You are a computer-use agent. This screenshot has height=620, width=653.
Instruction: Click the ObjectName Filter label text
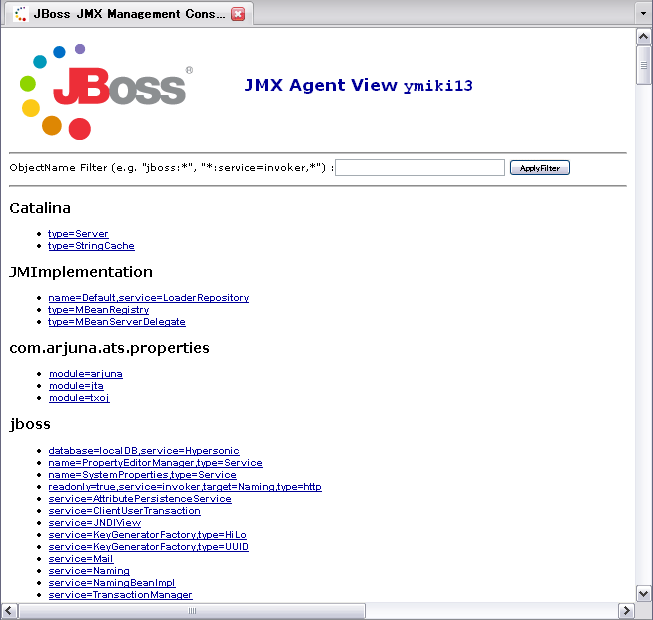(x=172, y=167)
